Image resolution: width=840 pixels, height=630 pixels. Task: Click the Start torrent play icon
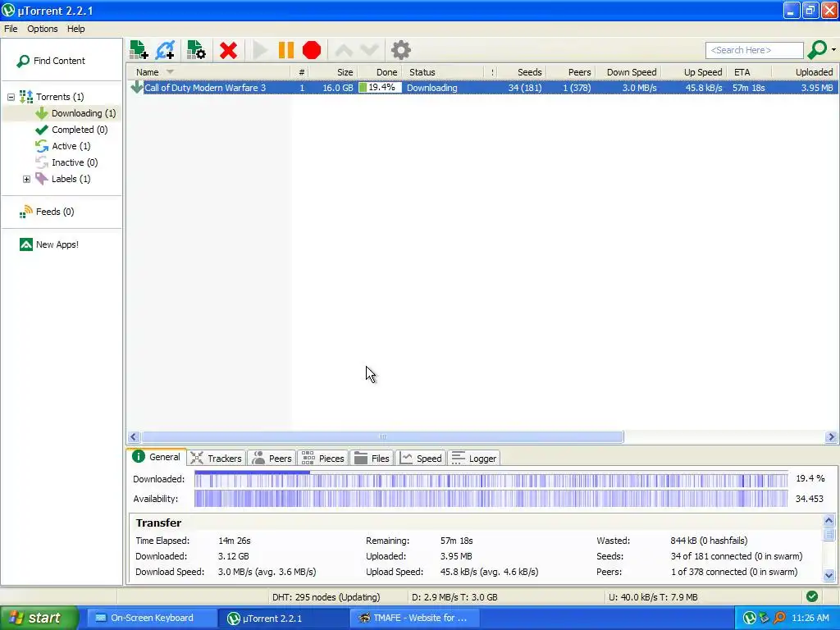[260, 50]
